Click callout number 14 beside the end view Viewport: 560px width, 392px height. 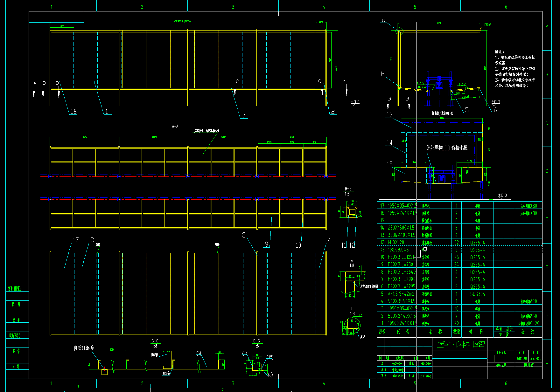(389, 143)
